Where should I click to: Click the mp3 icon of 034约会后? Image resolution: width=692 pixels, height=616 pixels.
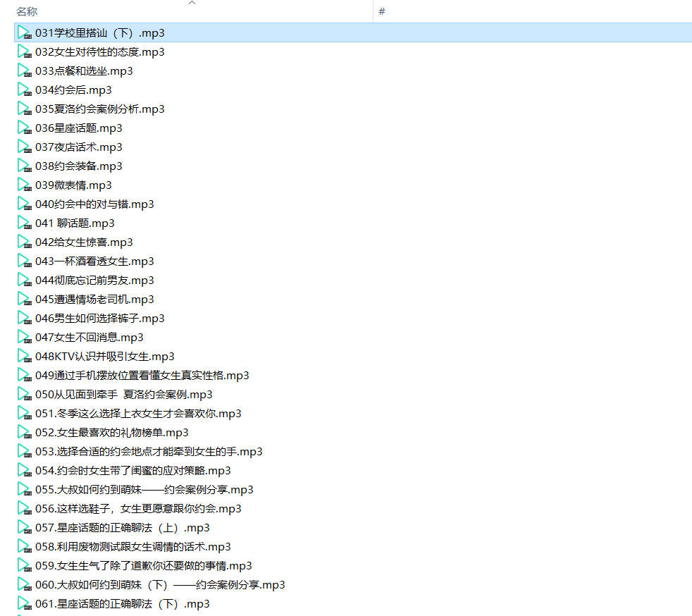pos(24,90)
